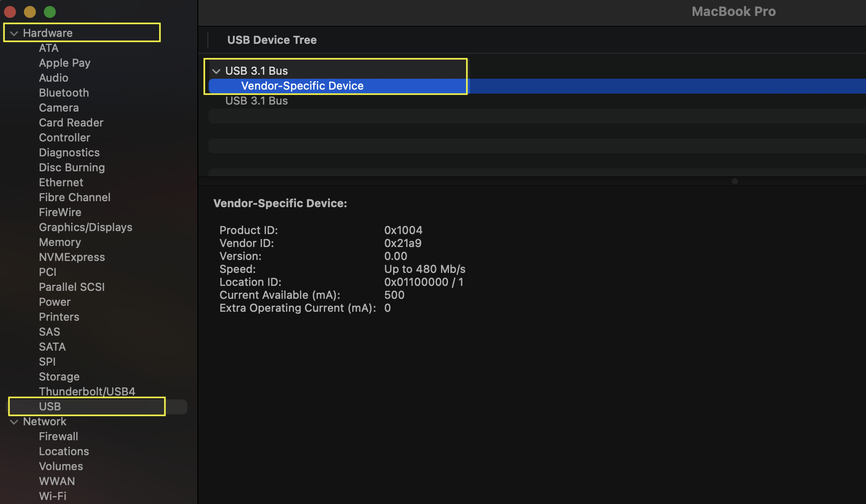Open the Storage section
The width and height of the screenshot is (866, 504).
pyautogui.click(x=59, y=377)
